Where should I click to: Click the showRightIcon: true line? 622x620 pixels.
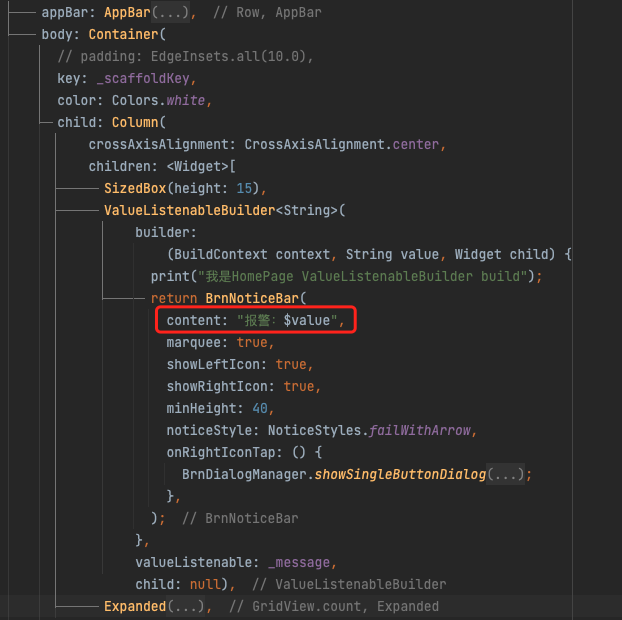(244, 386)
